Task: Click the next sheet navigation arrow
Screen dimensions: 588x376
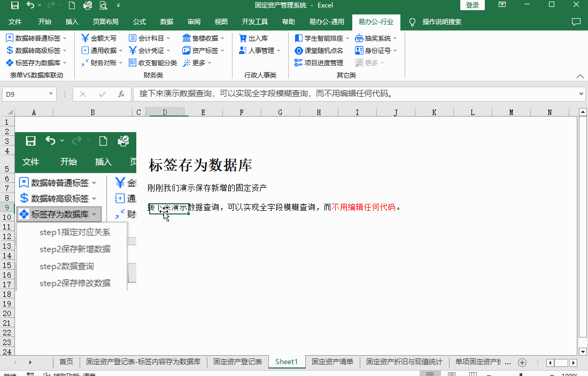Action: [x=30, y=363]
